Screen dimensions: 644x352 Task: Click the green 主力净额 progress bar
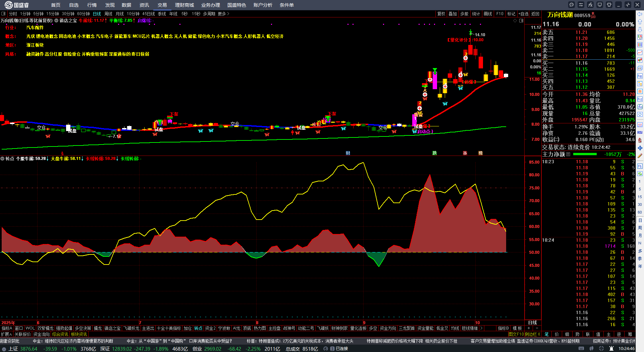click(x=585, y=154)
